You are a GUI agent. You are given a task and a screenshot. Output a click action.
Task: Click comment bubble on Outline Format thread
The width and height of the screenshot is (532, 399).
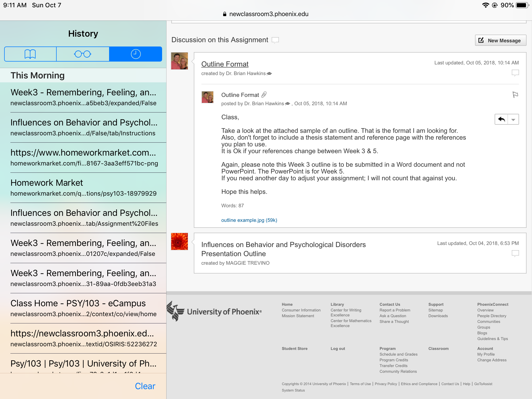[x=515, y=73]
